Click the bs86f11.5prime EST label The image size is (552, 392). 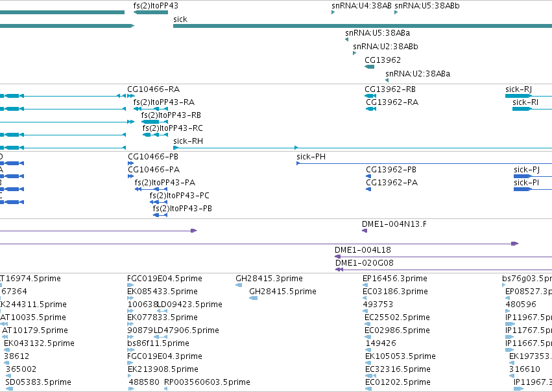[x=158, y=343]
